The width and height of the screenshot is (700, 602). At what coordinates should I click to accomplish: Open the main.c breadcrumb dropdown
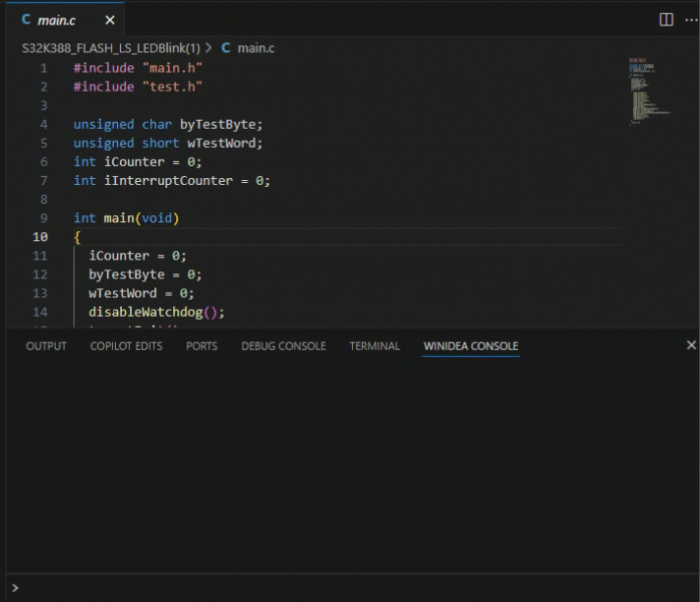(256, 47)
